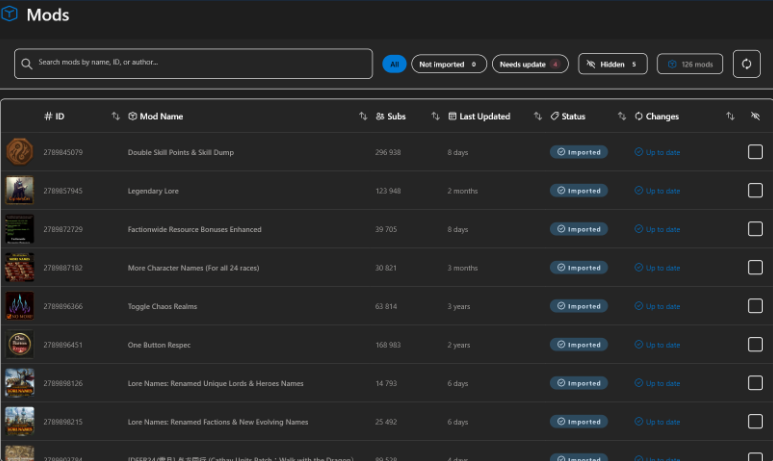Image resolution: width=773 pixels, height=461 pixels.
Task: Click subs count 168 983
Action: [388, 345]
